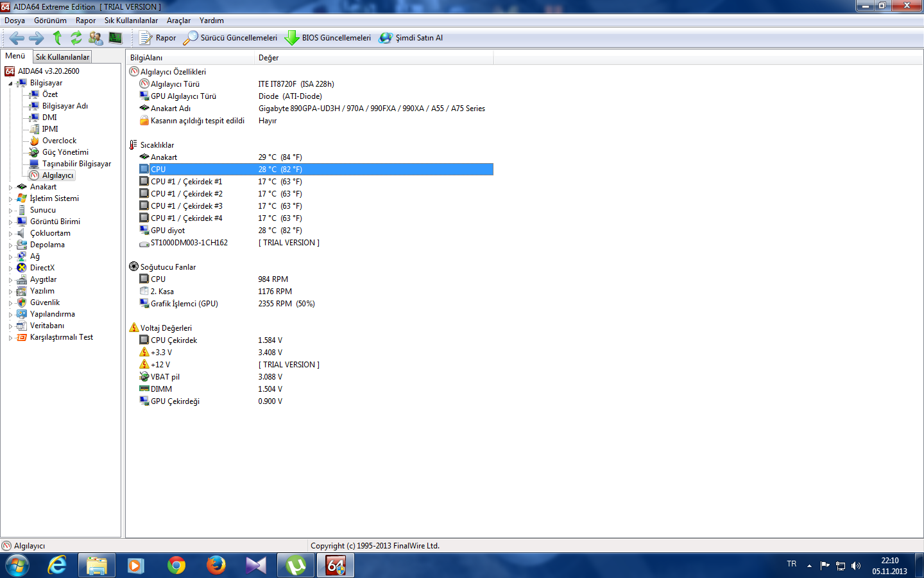
Task: Expand the Anakart tree node
Action: tap(10, 188)
